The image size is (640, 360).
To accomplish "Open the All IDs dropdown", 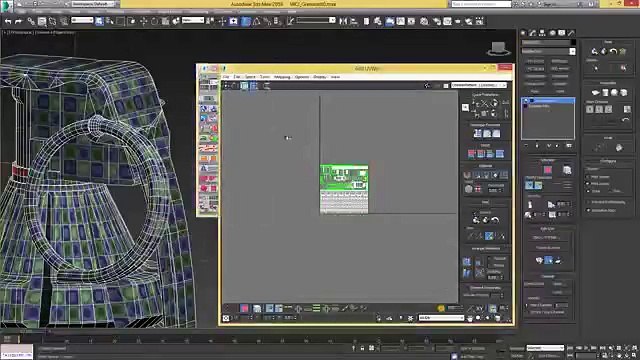I will (x=441, y=318).
